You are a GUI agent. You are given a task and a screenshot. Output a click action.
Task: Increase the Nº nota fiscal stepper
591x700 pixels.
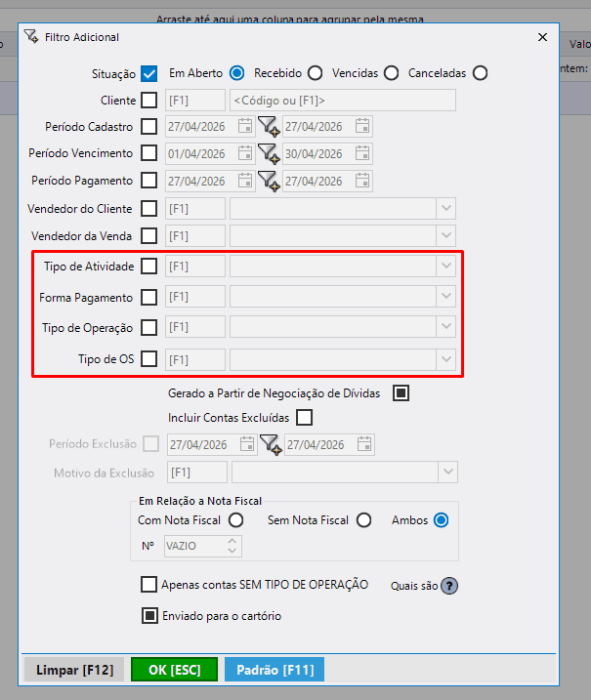(x=232, y=541)
